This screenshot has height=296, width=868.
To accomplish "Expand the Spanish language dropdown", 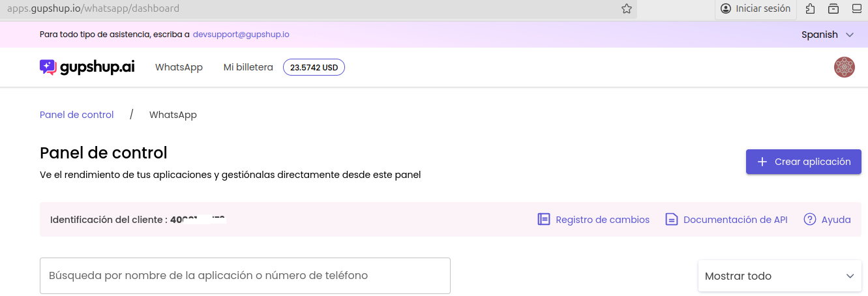I will (828, 35).
